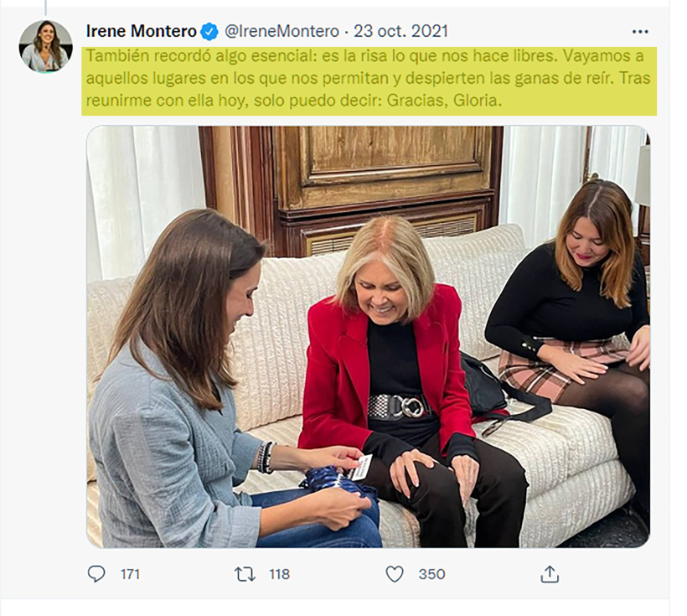The image size is (687, 616).
Task: Click the reply speech bubble icon
Action: tap(97, 573)
